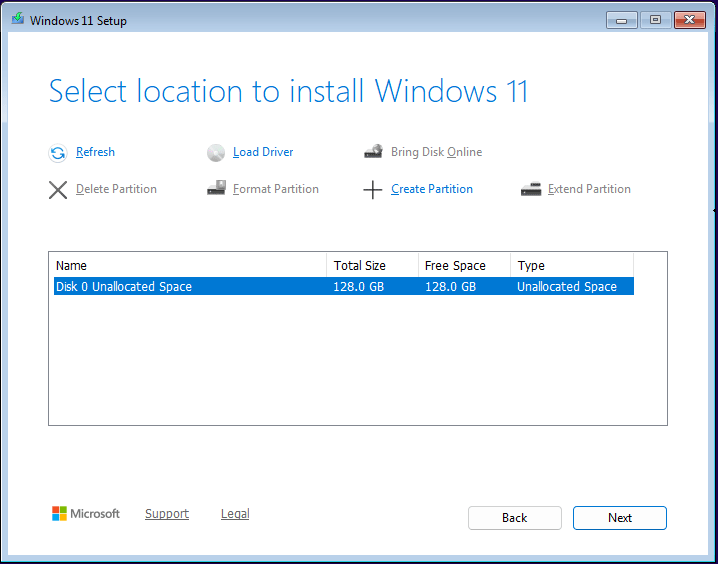This screenshot has width=718, height=564.
Task: Click the Format Partition text
Action: (x=276, y=189)
